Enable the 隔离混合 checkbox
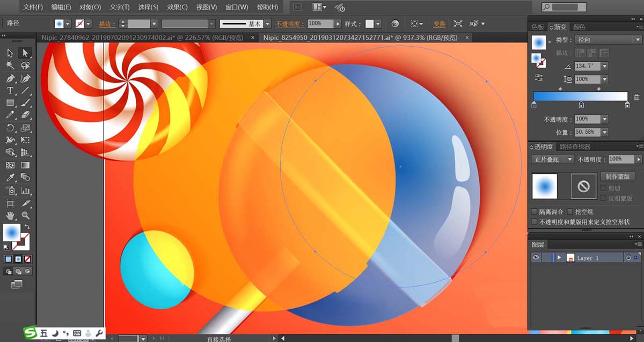Viewport: 644px width, 342px height. coord(534,212)
